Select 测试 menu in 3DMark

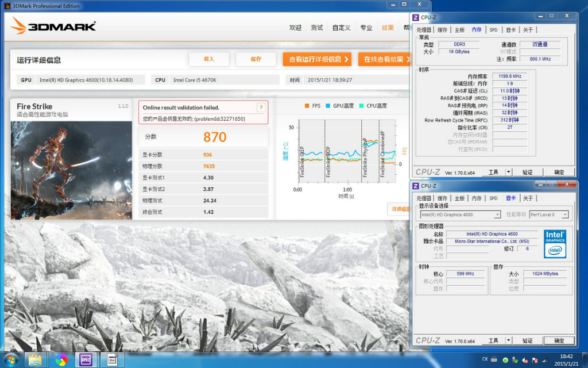coord(316,28)
